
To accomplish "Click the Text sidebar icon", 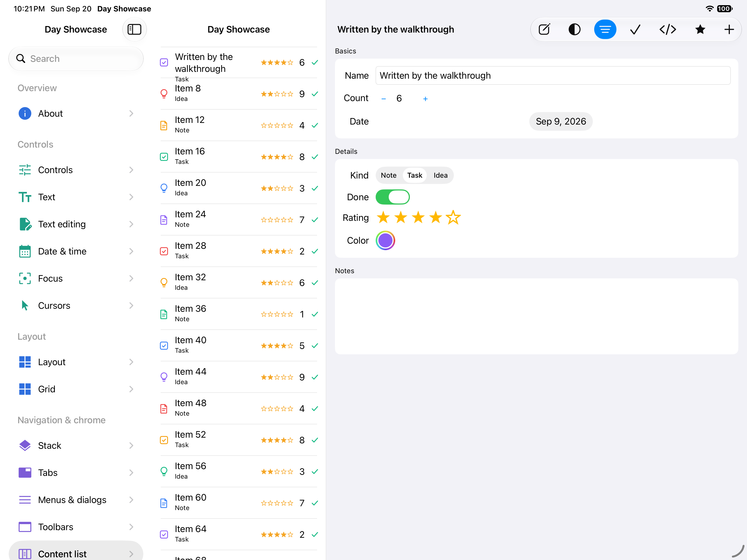I will [x=25, y=197].
